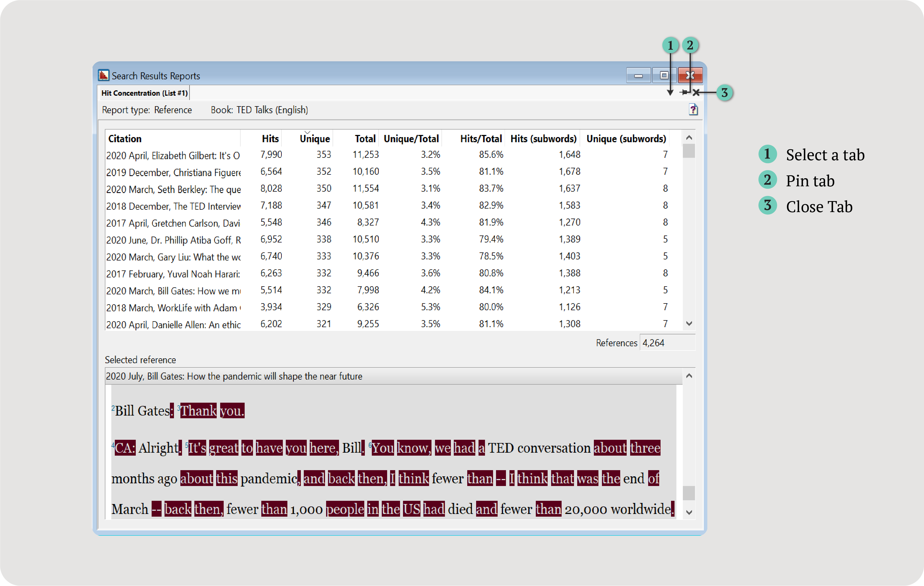Sort by the Unique column header
The image size is (924, 586).
(x=315, y=139)
